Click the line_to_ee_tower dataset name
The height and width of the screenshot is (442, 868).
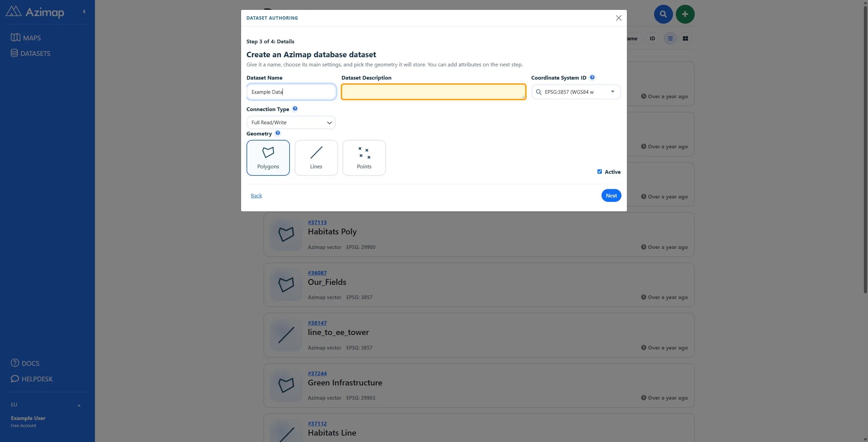338,332
